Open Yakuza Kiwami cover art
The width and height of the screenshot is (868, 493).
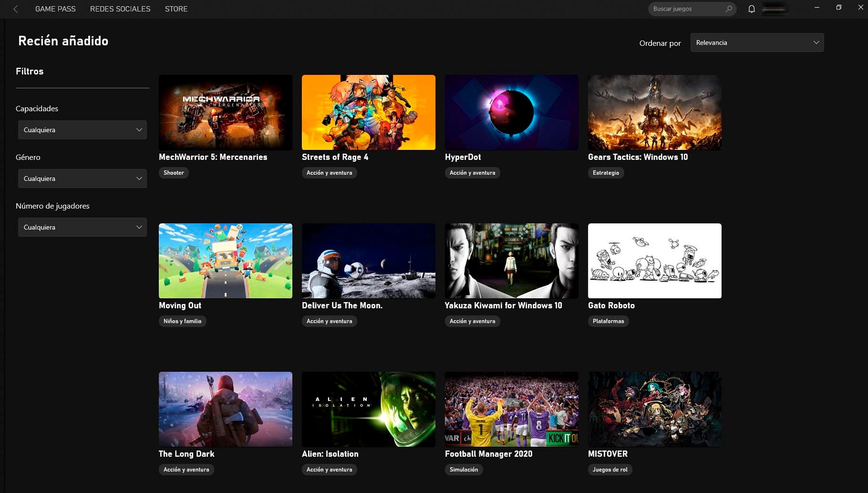pos(512,261)
